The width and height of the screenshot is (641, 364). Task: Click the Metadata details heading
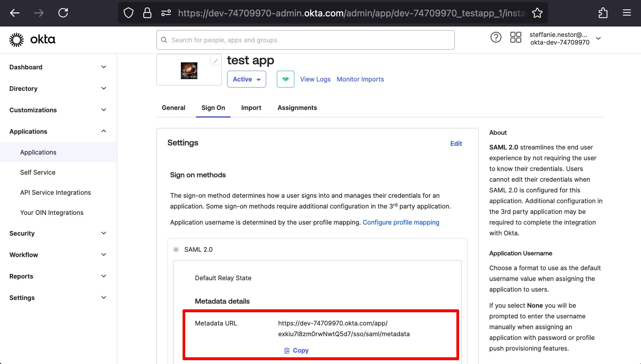point(222,301)
